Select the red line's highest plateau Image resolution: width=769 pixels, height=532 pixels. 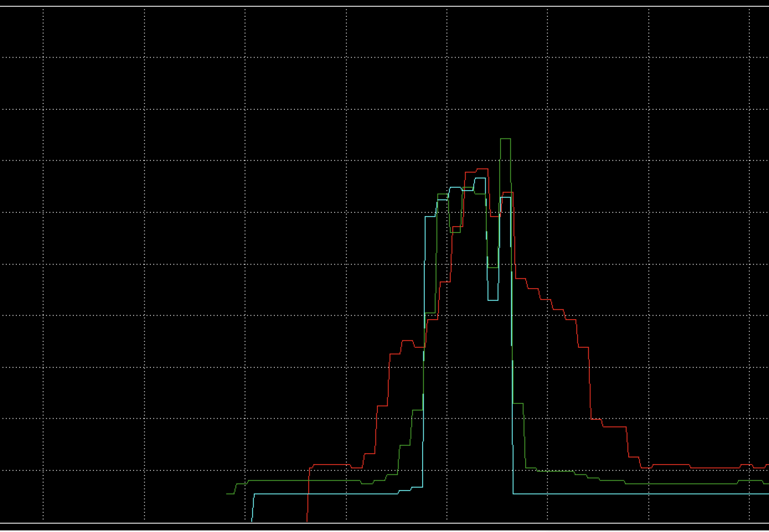[x=482, y=169]
